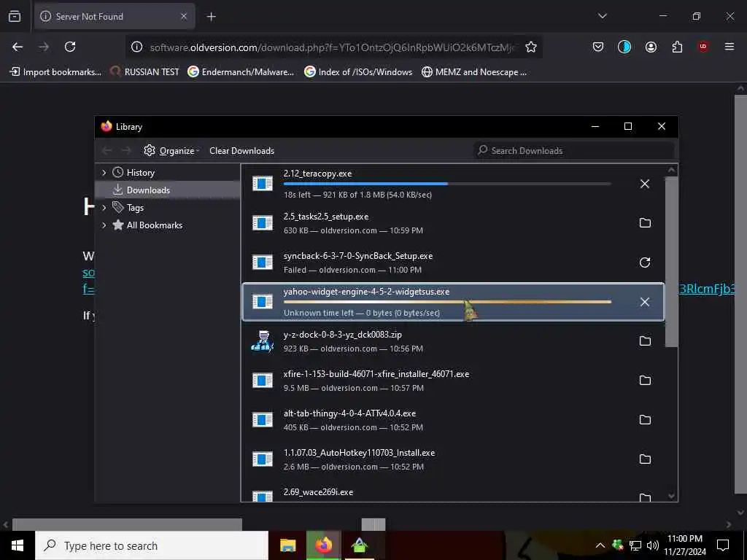The height and width of the screenshot is (560, 747).
Task: Cancel the yahoo-widget-engine download
Action: click(x=645, y=302)
